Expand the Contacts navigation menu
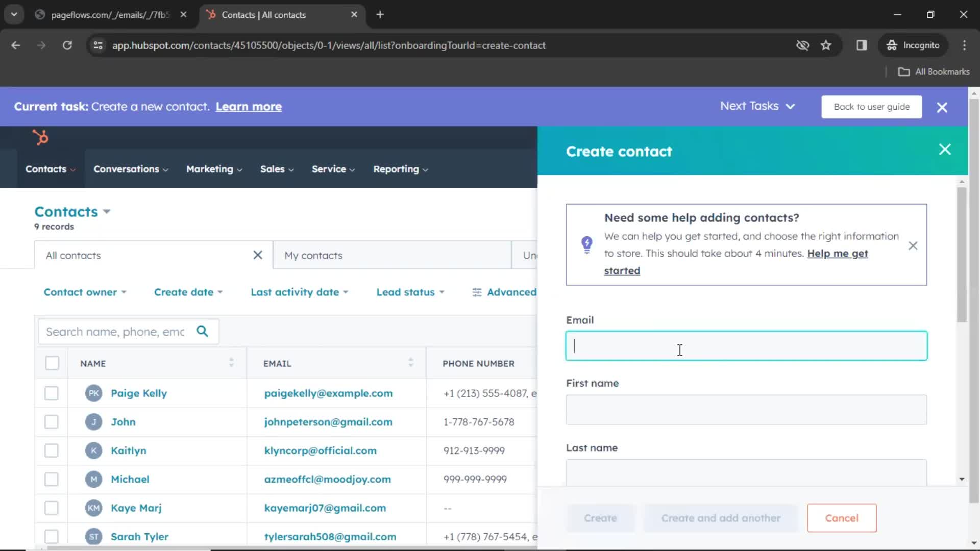 tap(51, 169)
